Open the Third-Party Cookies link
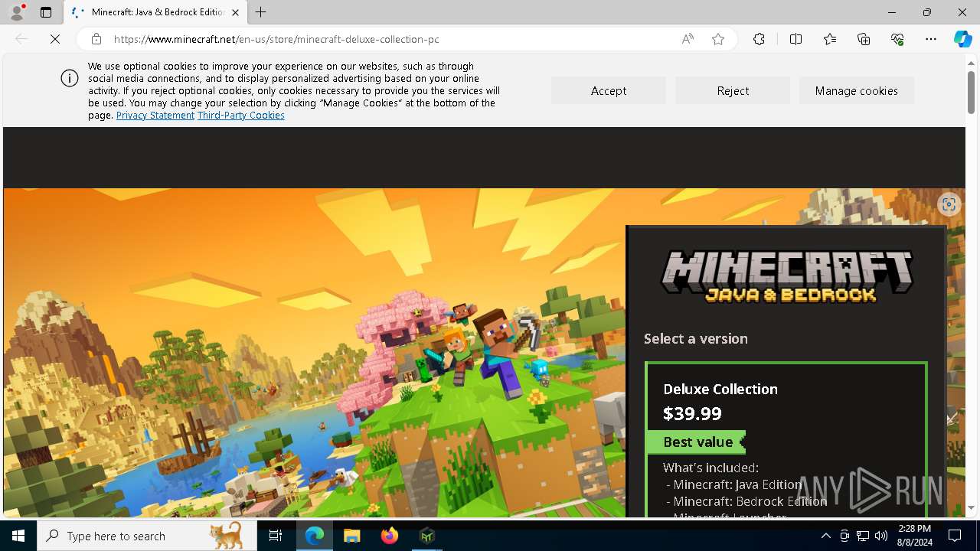 tap(241, 116)
